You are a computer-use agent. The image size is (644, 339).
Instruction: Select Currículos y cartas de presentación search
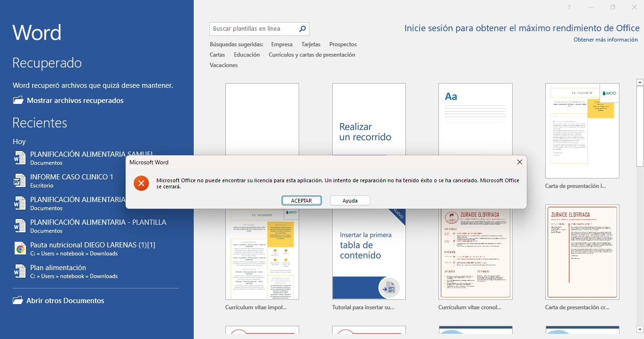[x=312, y=55]
